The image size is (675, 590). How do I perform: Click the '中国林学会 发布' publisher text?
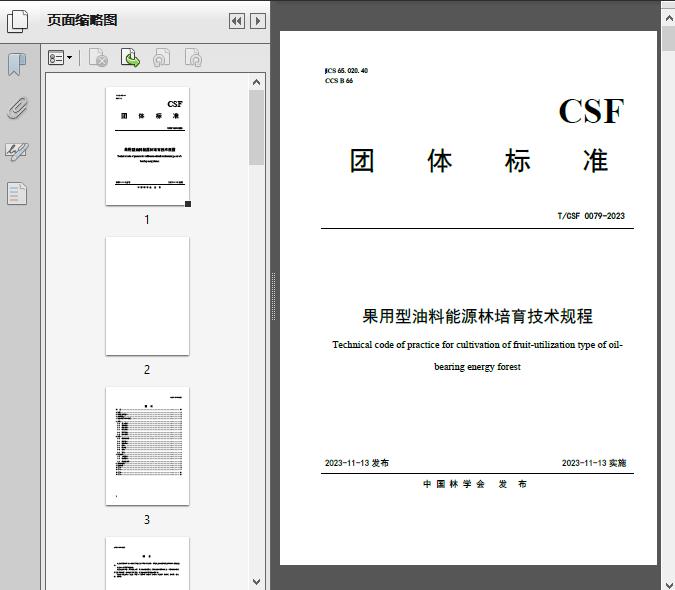[475, 484]
